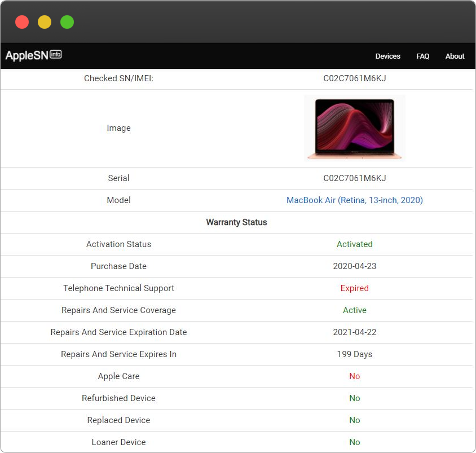Screen dimensions: 476x453
Task: Open the FAQ page
Action: coord(422,56)
